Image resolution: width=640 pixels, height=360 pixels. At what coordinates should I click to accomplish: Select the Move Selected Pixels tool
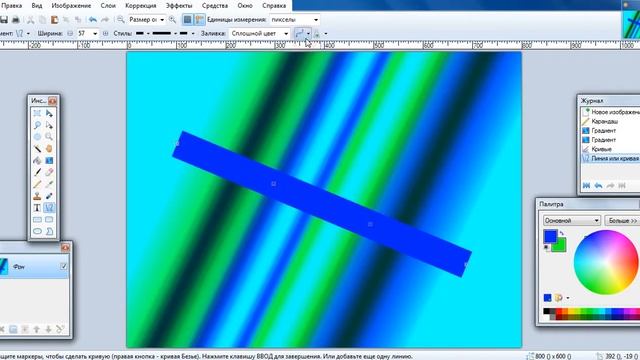tap(49, 113)
